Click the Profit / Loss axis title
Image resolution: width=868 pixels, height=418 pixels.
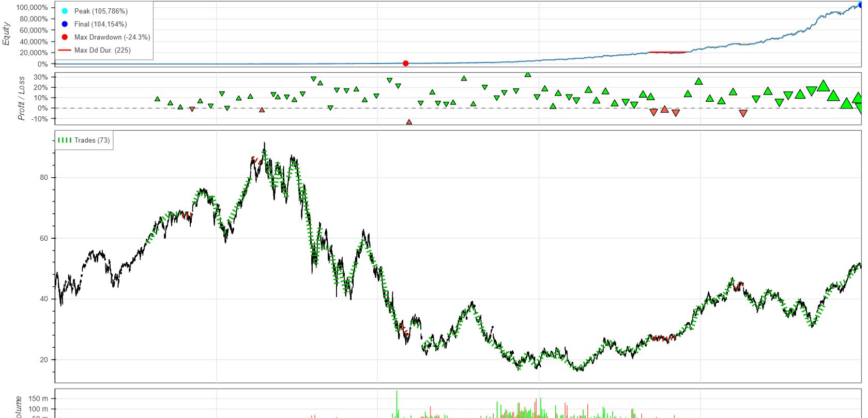21,99
